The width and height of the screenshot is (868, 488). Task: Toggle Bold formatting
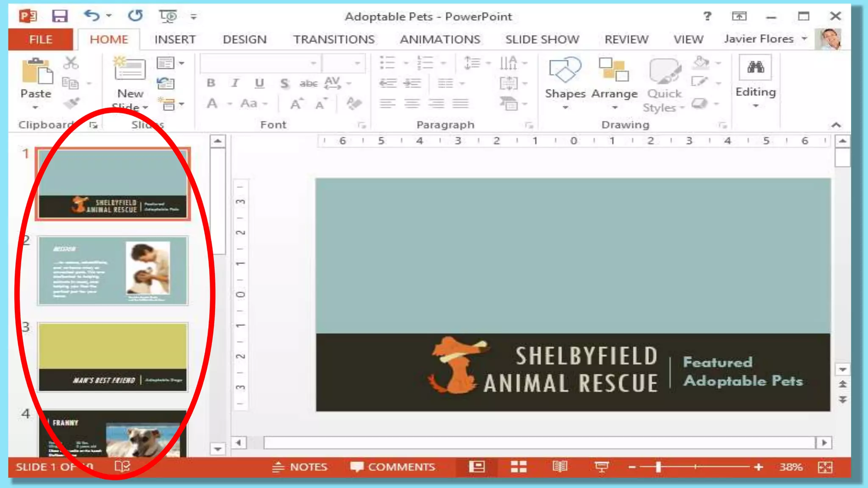tap(211, 83)
